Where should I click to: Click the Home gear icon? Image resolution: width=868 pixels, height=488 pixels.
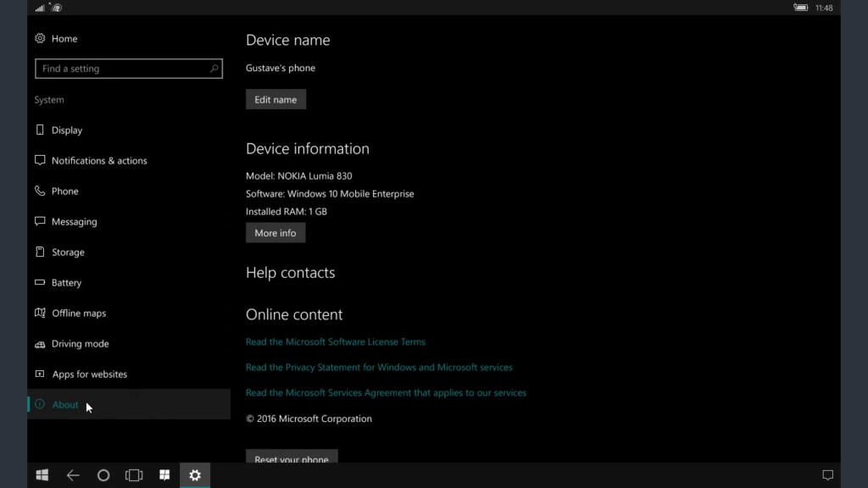[38, 38]
